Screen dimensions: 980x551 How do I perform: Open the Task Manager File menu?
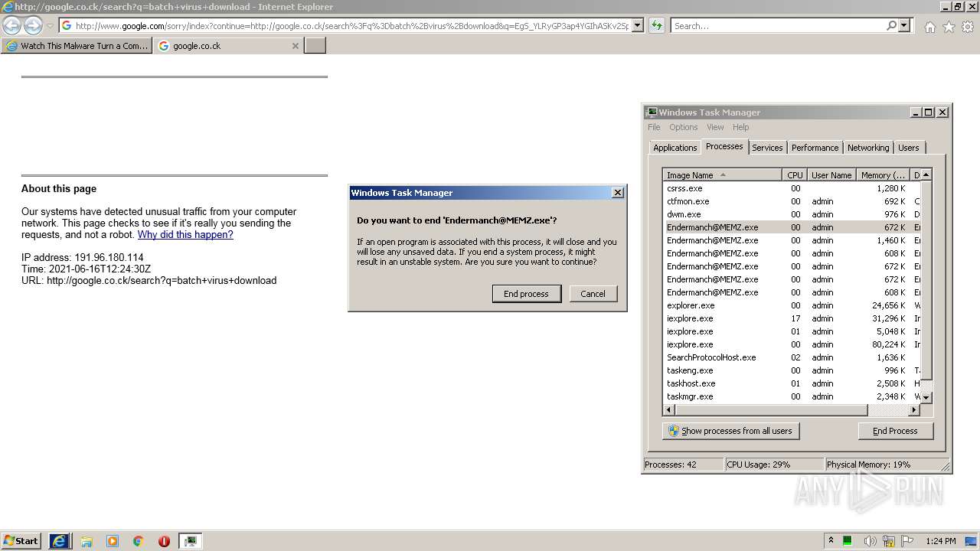point(654,127)
